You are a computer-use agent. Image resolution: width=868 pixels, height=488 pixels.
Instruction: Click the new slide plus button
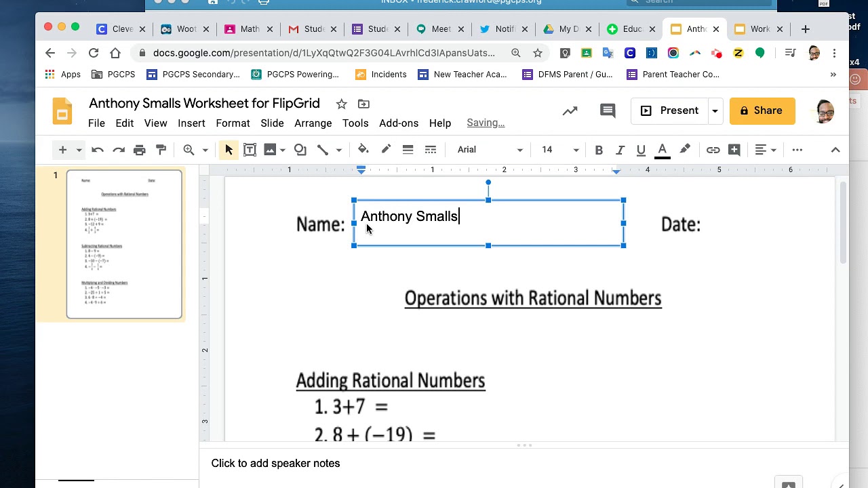[62, 150]
